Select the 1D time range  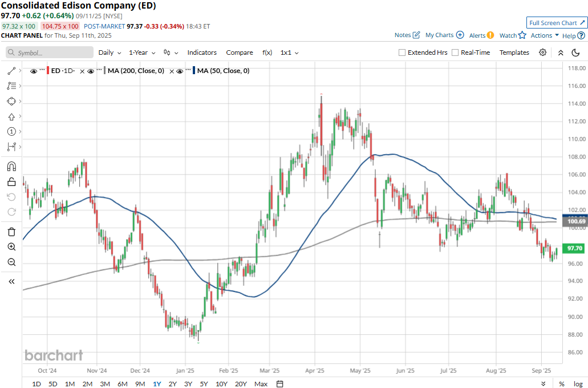pos(37,383)
